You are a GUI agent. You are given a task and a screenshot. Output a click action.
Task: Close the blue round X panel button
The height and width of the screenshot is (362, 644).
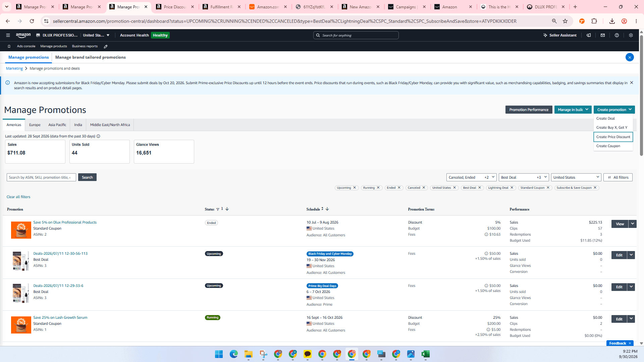[630, 57]
